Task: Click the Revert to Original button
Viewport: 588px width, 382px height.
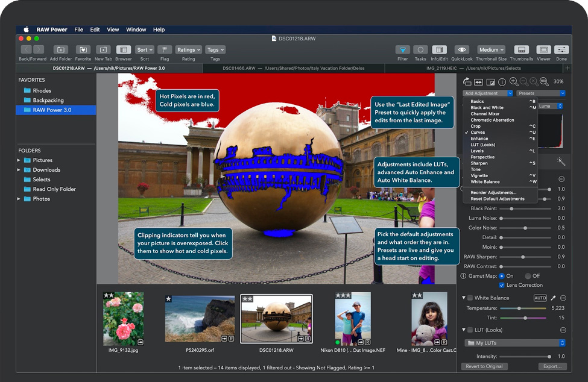Action: click(484, 366)
